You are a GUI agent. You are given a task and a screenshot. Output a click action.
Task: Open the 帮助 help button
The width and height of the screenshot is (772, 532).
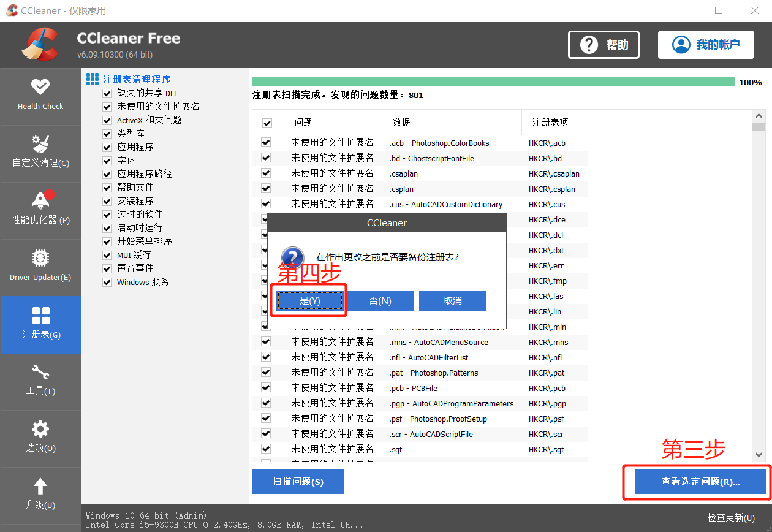604,45
